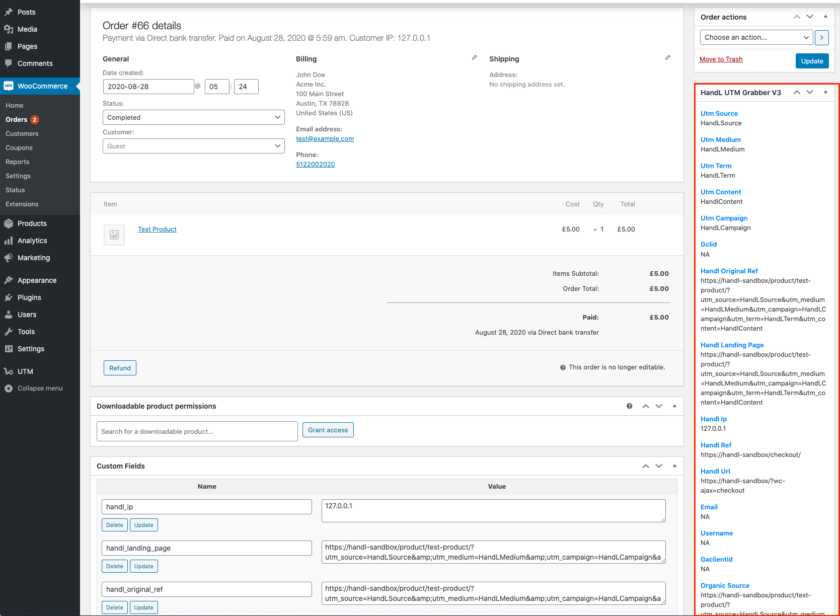Image resolution: width=840 pixels, height=616 pixels.
Task: Open the order Status dropdown
Action: 193,117
